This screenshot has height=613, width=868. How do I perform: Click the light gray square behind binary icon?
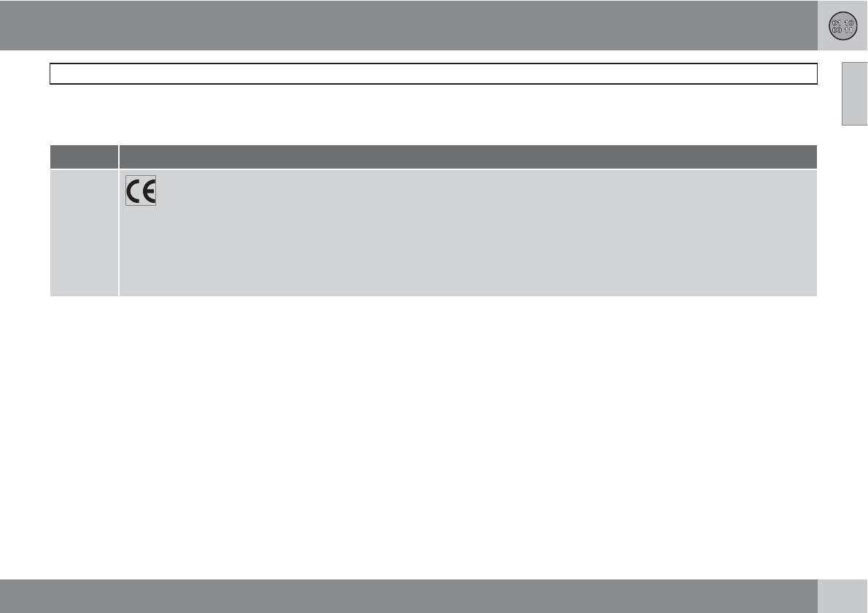click(842, 26)
